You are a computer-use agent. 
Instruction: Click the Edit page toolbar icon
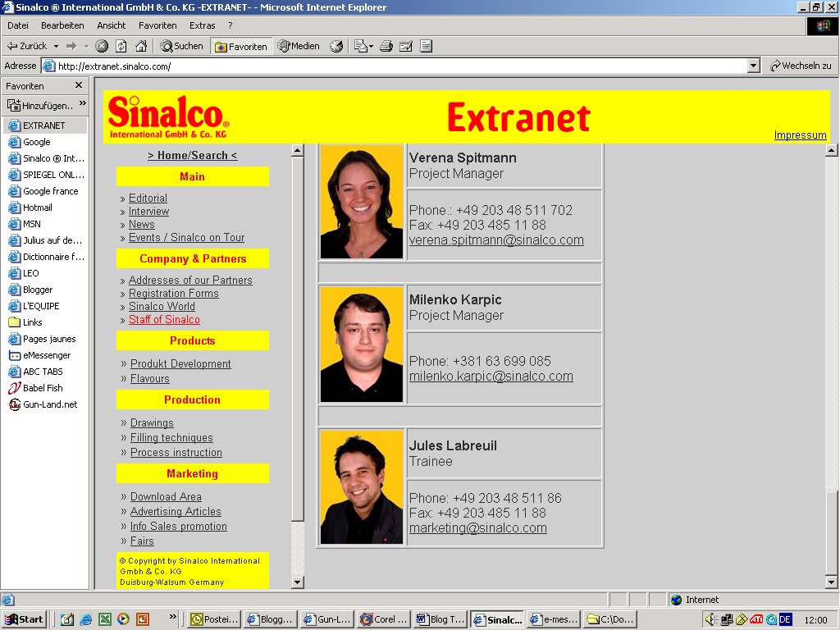click(x=406, y=46)
